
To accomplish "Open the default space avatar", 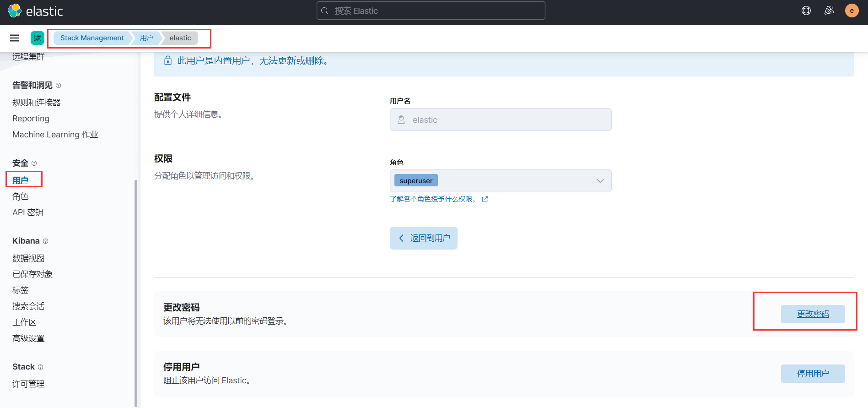I will [x=38, y=38].
